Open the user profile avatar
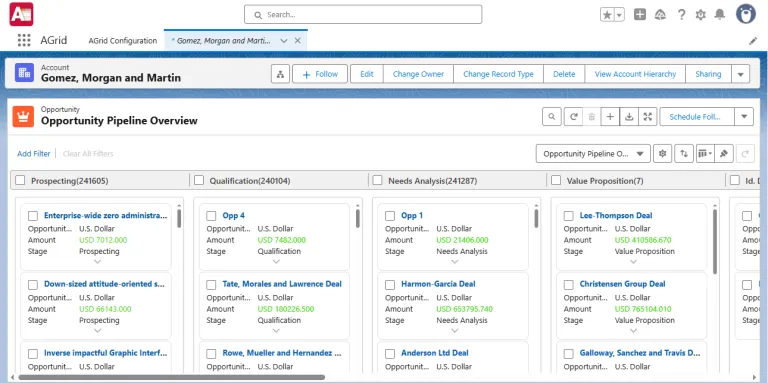 click(x=745, y=14)
